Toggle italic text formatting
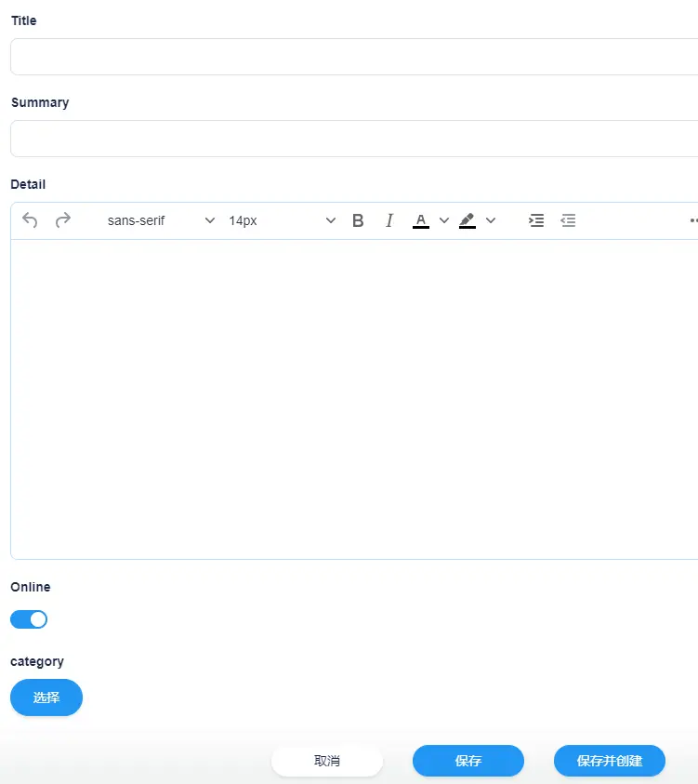 [x=389, y=220]
